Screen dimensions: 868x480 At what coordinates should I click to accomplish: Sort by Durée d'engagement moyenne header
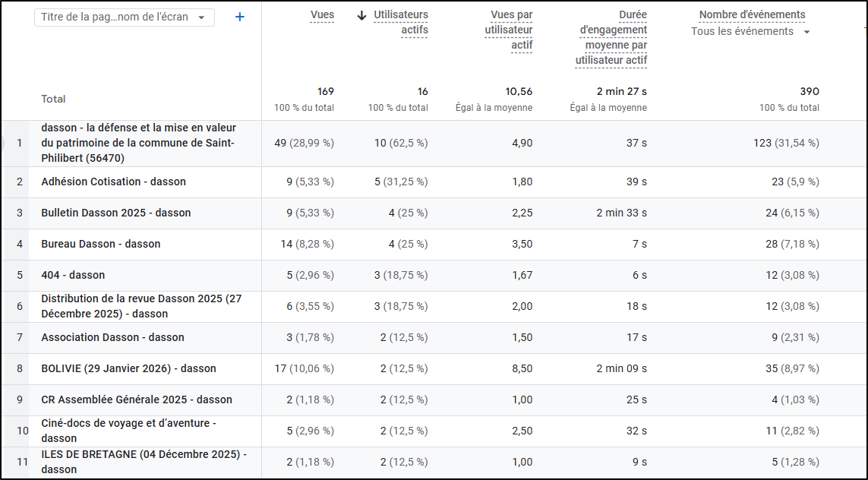click(x=611, y=37)
